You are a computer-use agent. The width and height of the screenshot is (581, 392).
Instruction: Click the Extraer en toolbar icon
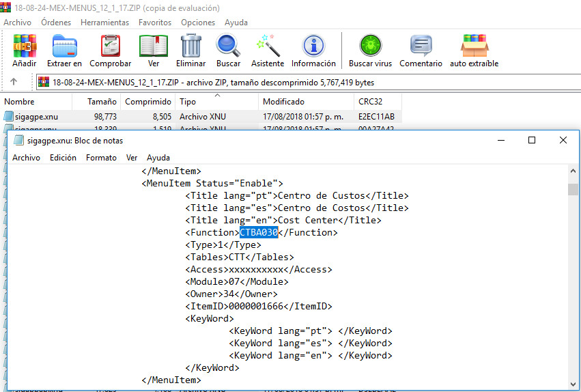coord(64,46)
